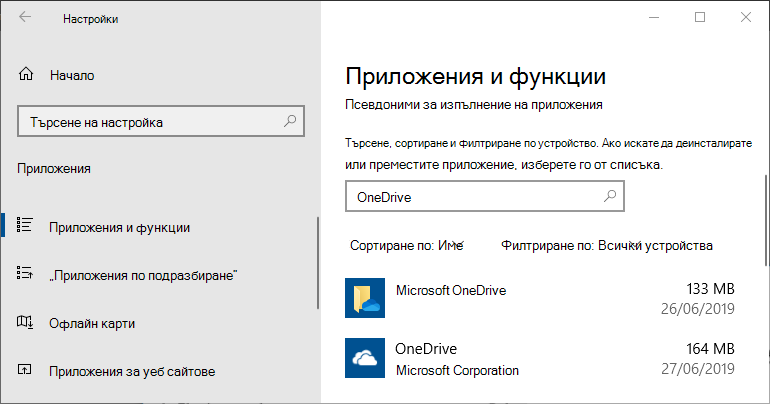Click the 27/06/2019 install date
The width and height of the screenshot is (770, 404).
pyautogui.click(x=698, y=369)
